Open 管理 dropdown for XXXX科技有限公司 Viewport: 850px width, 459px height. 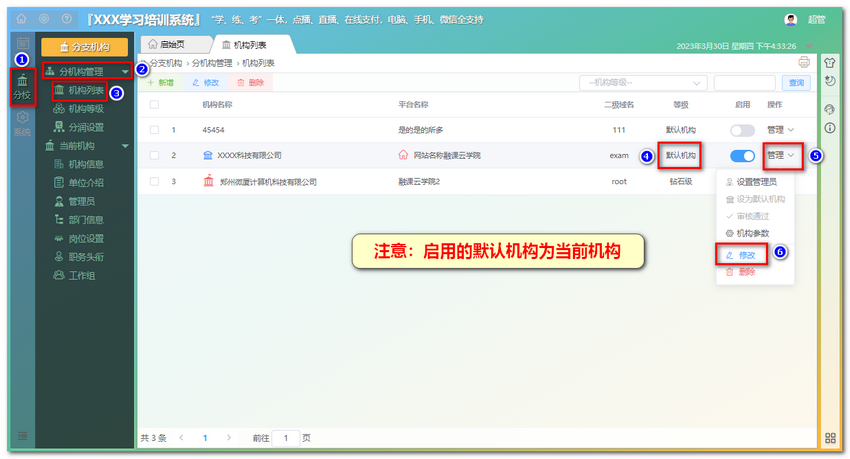click(780, 156)
